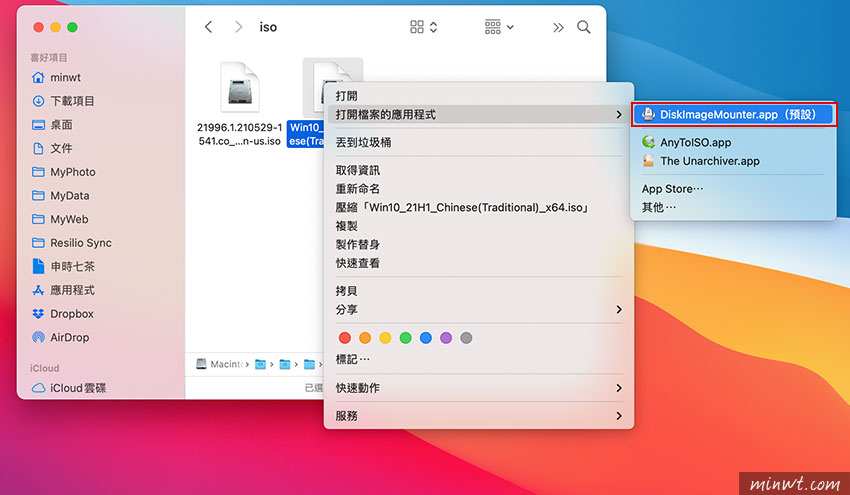This screenshot has height=495, width=850.
Task: Apply the orange tag color
Action: 365,338
